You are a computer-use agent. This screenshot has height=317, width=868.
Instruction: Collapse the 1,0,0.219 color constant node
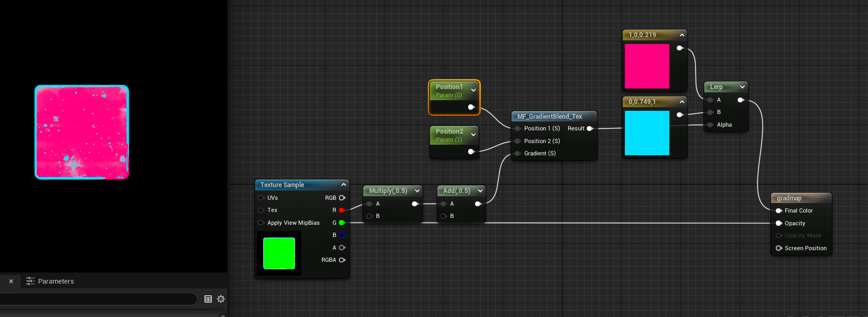[x=682, y=35]
